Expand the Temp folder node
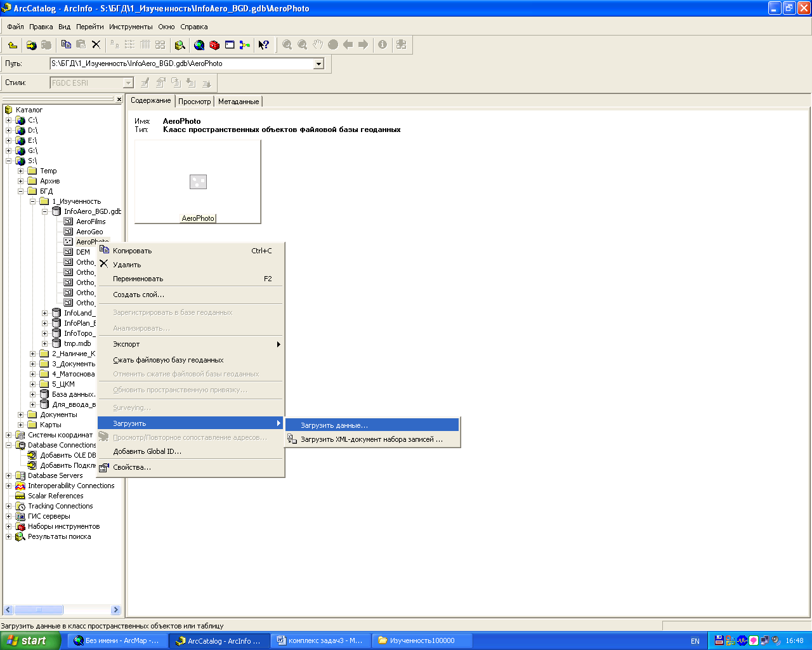 20,171
